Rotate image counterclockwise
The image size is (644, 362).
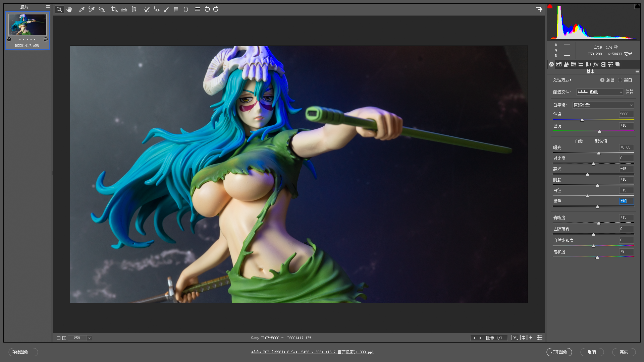pyautogui.click(x=207, y=9)
